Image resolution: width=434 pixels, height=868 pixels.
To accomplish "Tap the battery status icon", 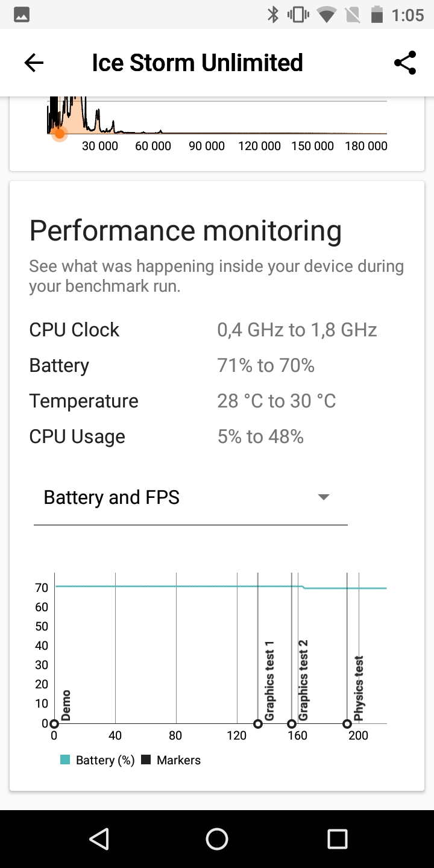I will coord(377,14).
